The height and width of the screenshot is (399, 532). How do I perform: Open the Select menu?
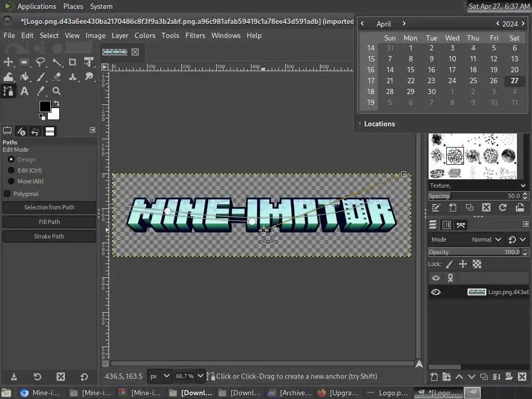point(49,35)
